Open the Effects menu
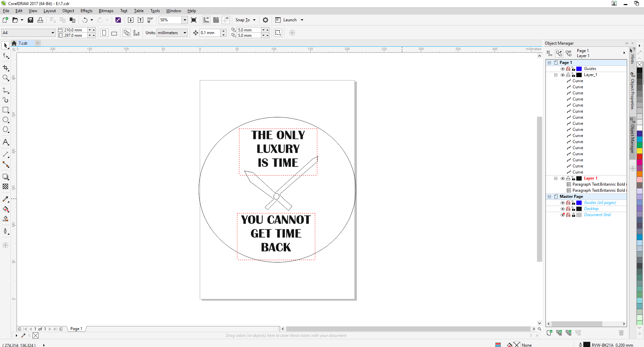Image resolution: width=644 pixels, height=347 pixels. pyautogui.click(x=86, y=11)
